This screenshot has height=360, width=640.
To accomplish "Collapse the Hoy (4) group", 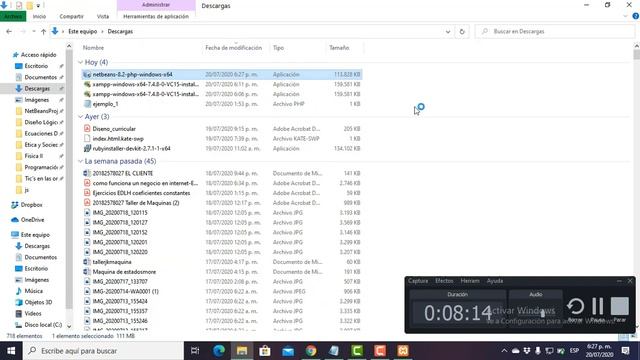I will (x=80, y=62).
